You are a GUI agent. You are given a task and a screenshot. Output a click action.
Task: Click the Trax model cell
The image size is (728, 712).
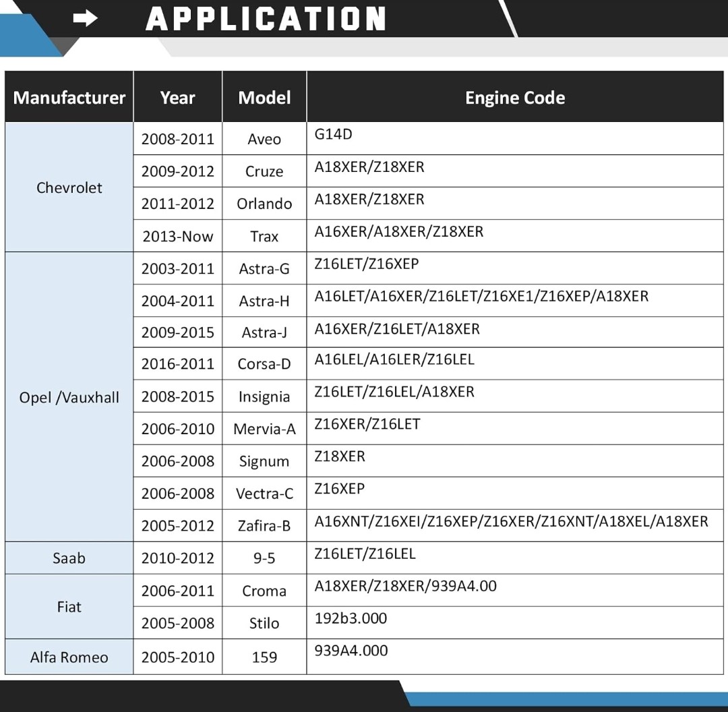coord(264,237)
